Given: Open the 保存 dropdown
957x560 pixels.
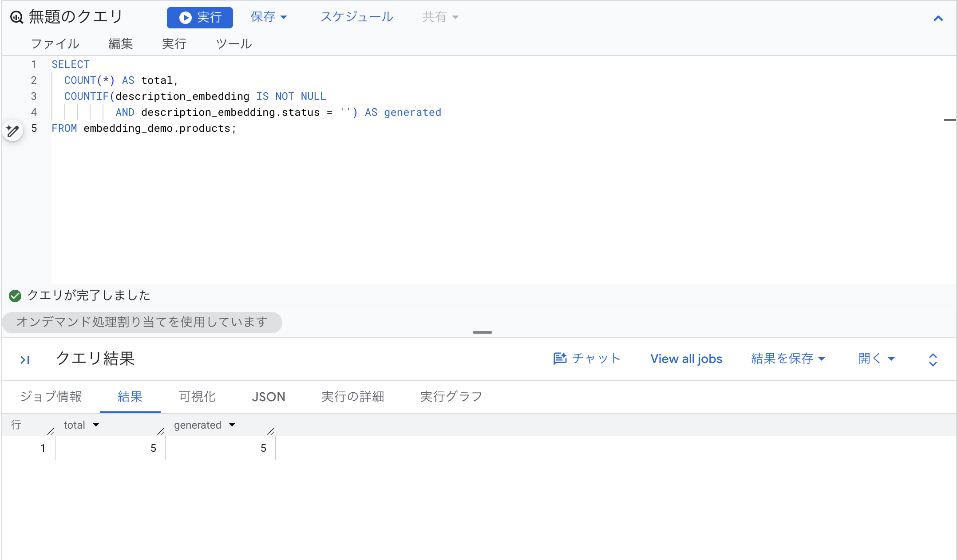Looking at the screenshot, I should [x=269, y=17].
